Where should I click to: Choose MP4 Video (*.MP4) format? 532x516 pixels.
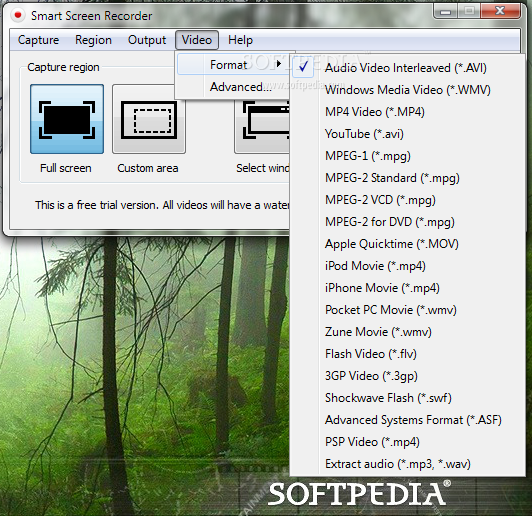407,112
